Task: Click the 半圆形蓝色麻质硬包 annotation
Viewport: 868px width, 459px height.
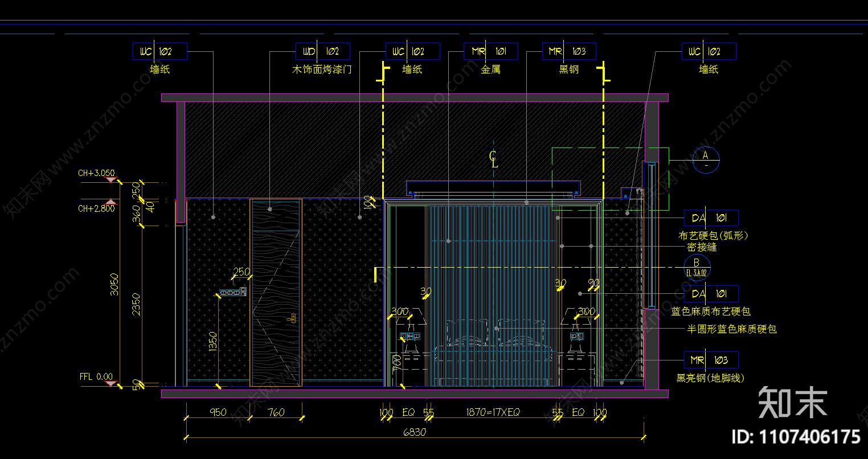Action: (x=732, y=329)
